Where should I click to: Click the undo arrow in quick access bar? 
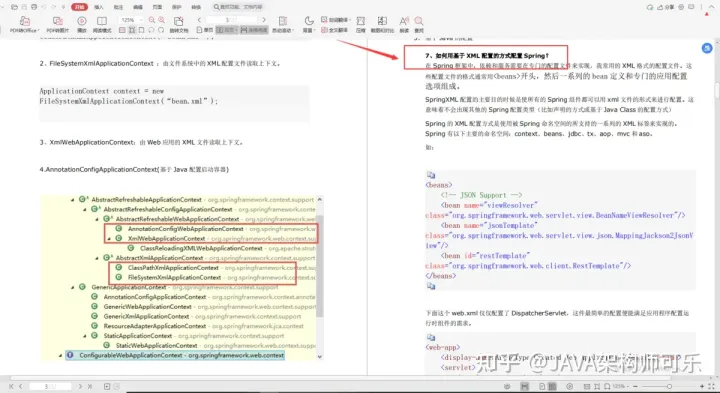click(44, 7)
